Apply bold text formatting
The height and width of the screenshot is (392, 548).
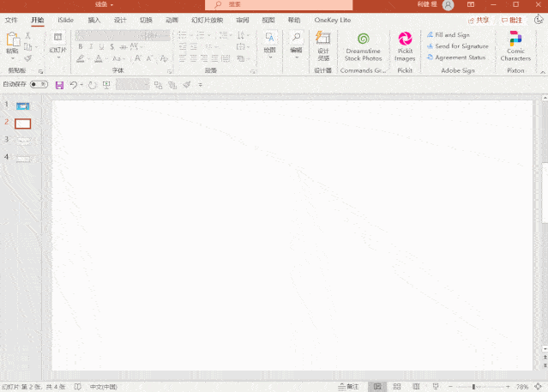(x=81, y=47)
